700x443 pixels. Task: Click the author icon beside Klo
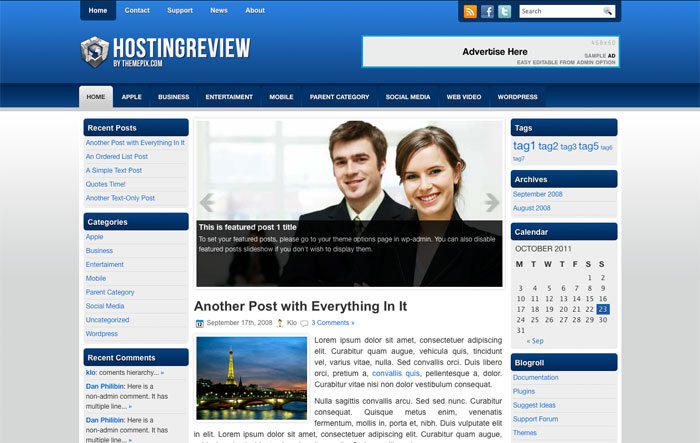(280, 323)
